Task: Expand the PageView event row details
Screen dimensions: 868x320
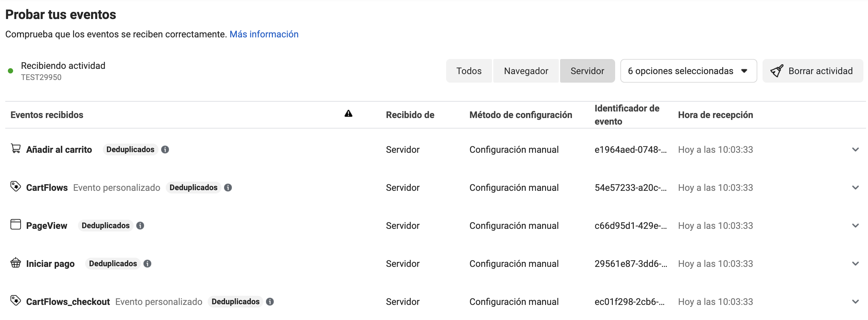Action: pos(856,226)
